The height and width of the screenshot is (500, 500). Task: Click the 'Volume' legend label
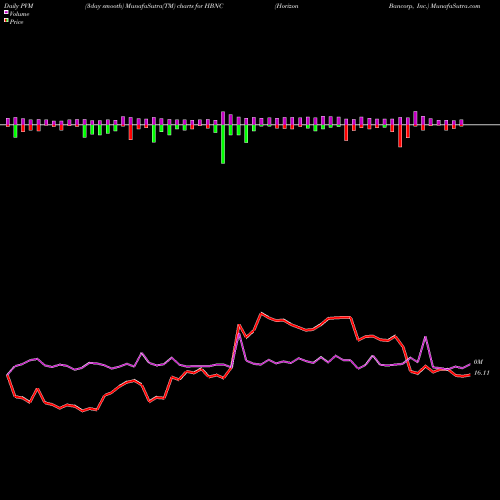19,14
